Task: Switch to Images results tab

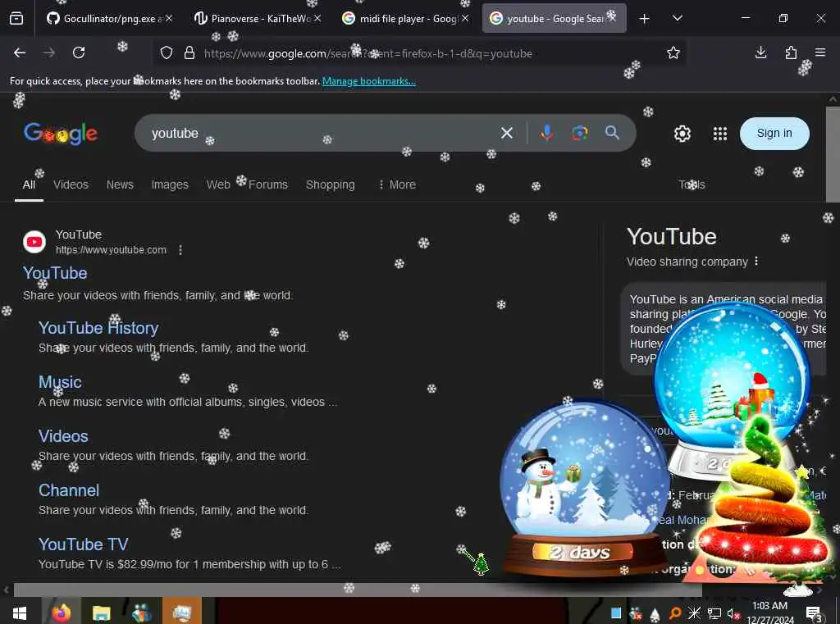Action: (x=170, y=184)
